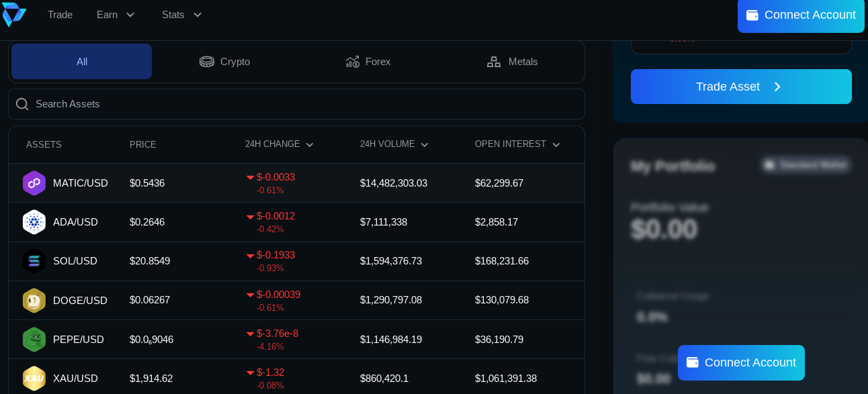Sort by Open Interest column

click(517, 144)
